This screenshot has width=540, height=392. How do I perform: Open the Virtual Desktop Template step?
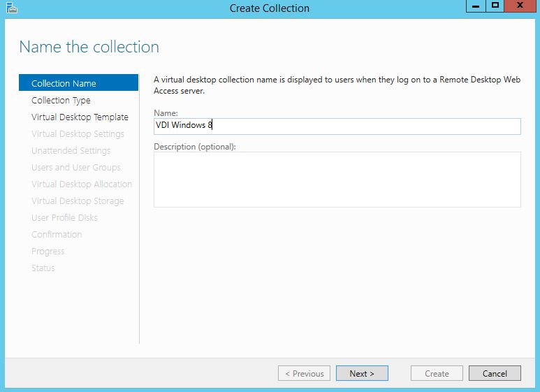tap(80, 117)
